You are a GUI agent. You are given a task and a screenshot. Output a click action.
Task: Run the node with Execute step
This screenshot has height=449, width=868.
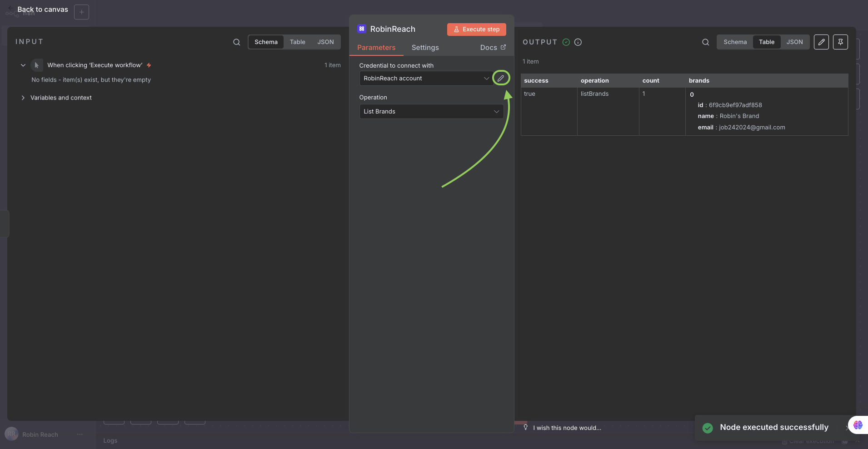coord(476,30)
